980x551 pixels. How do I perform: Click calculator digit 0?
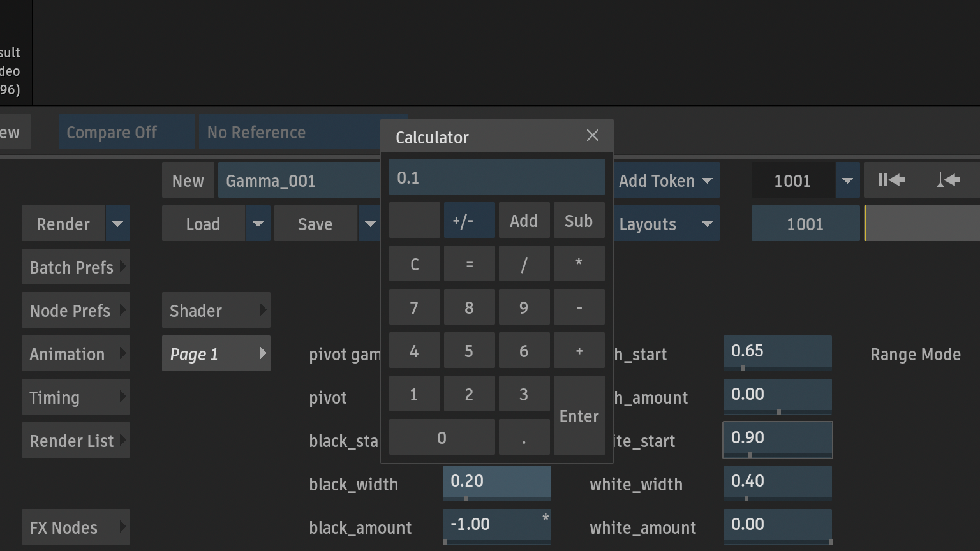[442, 437]
